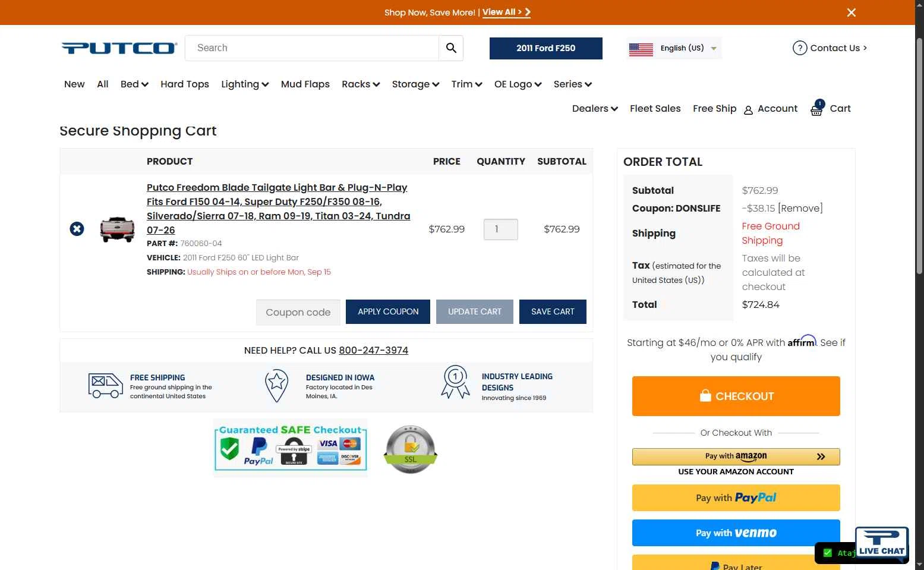The height and width of the screenshot is (570, 924).
Task: Open Free Ship page
Action: [x=714, y=109]
